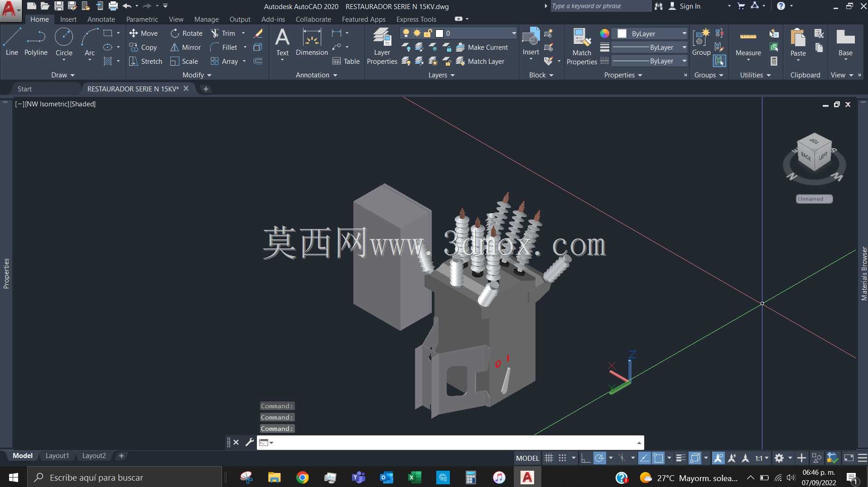Viewport: 868px width, 487px height.
Task: Toggle snap mode in status bar
Action: click(x=563, y=458)
